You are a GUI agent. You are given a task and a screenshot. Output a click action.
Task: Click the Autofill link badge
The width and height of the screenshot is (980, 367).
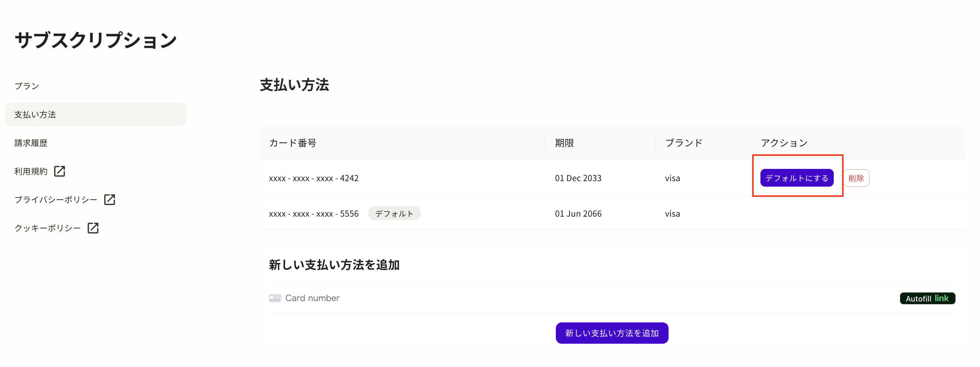point(927,298)
